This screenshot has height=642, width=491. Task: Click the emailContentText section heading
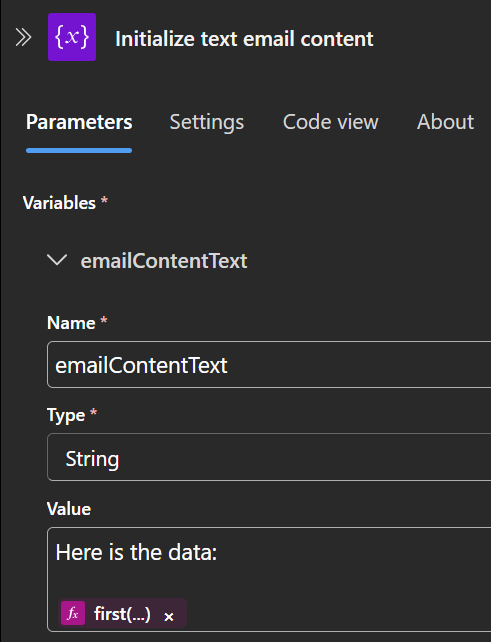(x=164, y=261)
